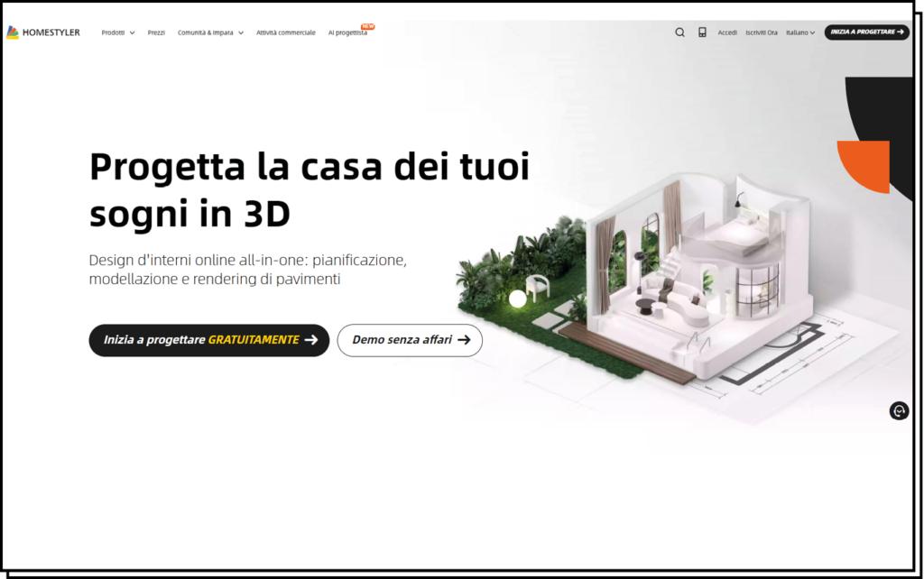Click the heading Progetta la casa dei tuoi sogni

click(309, 190)
